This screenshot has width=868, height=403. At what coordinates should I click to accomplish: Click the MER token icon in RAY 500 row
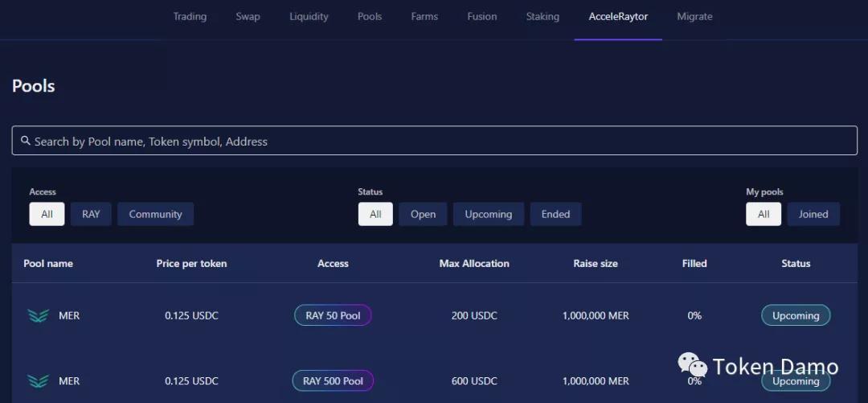point(38,381)
